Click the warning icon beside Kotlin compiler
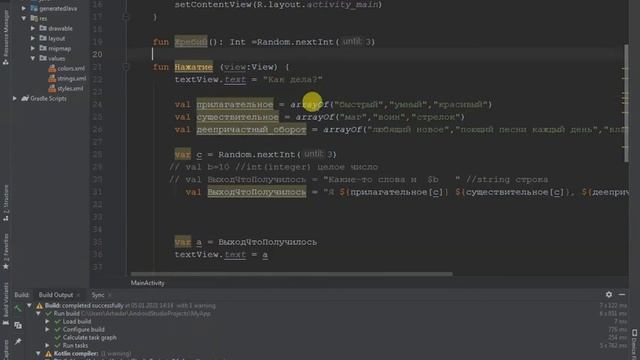The height and width of the screenshot is (360, 640). tap(48, 353)
